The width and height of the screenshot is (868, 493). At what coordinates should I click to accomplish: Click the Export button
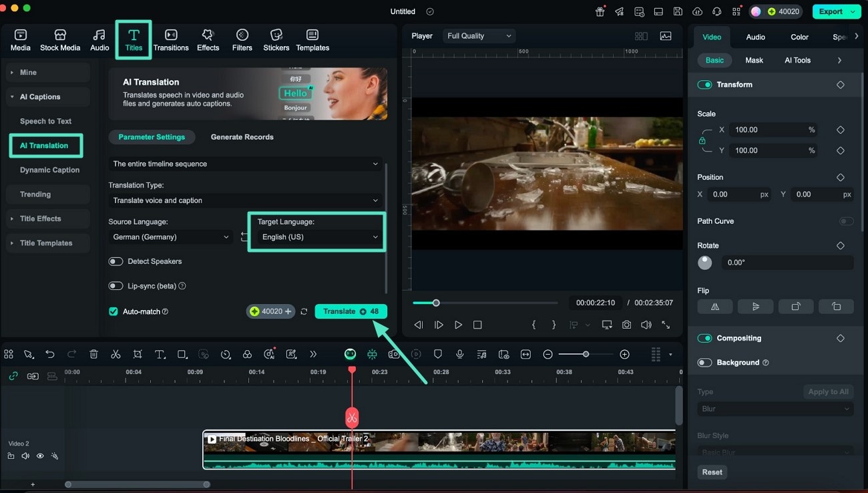pos(836,11)
